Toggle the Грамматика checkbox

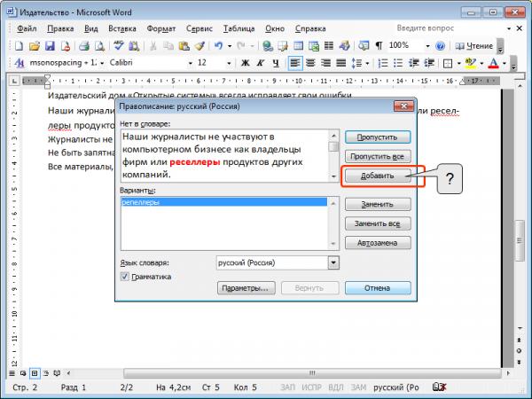[125, 277]
